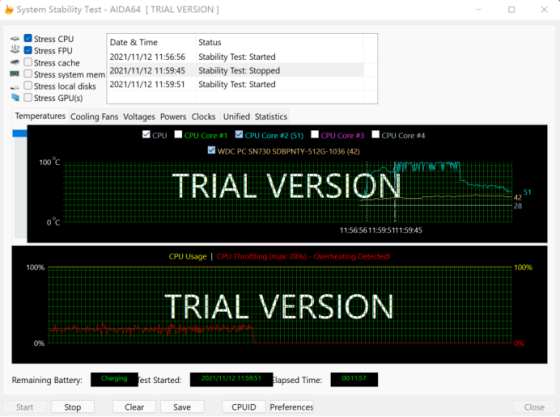This screenshot has height=417, width=560.
Task: Click the Start button
Action: pos(25,407)
